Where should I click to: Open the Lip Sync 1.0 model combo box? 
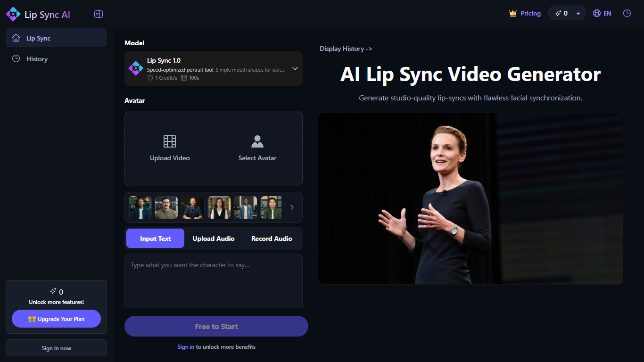pyautogui.click(x=214, y=68)
